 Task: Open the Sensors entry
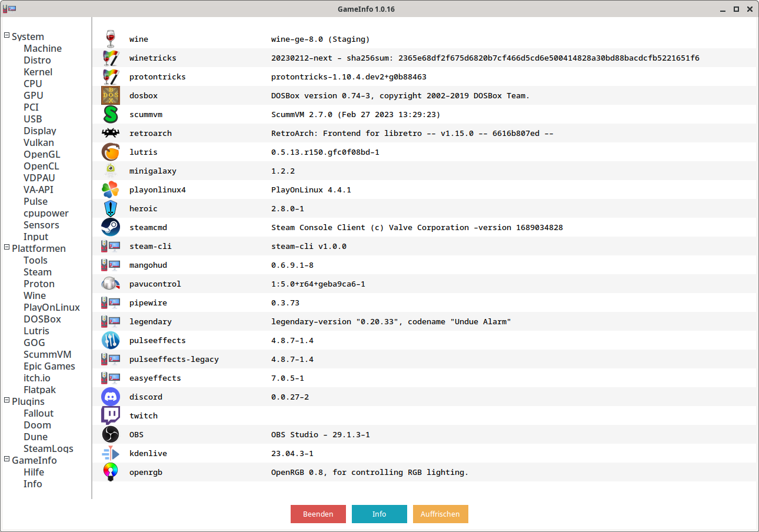click(x=41, y=225)
